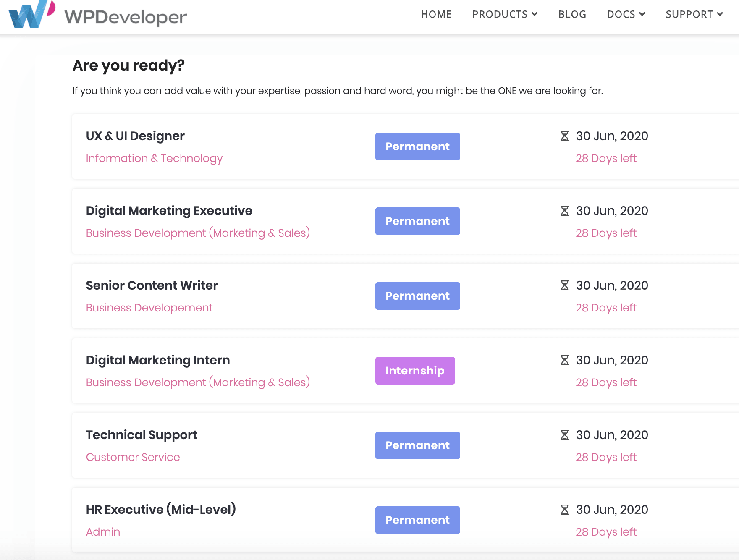Click the Customer Service category link
Image resolution: width=739 pixels, height=560 pixels.
[133, 457]
